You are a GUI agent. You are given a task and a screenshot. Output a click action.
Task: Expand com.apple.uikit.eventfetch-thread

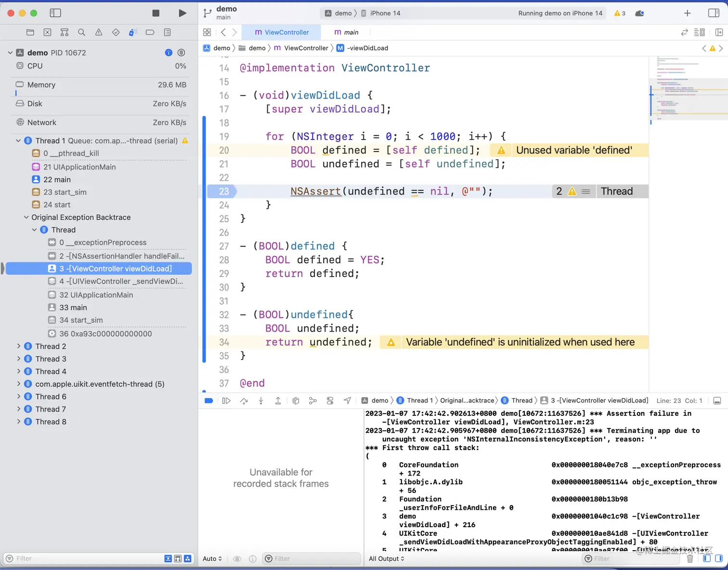18,384
